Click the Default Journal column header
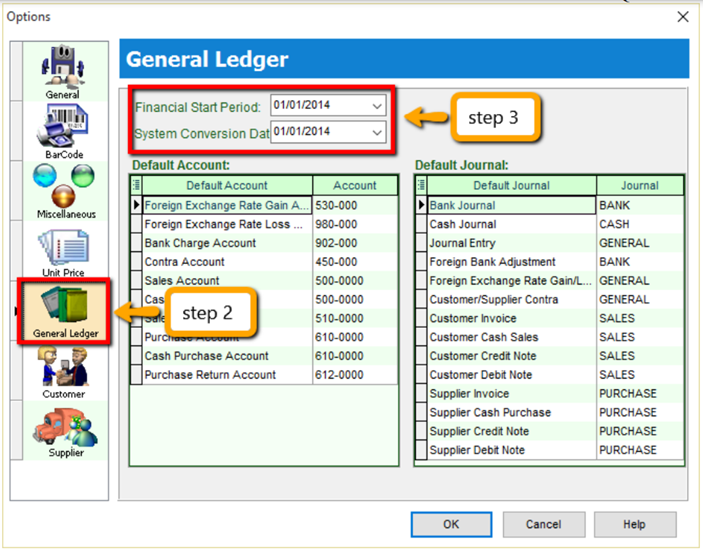 click(511, 185)
